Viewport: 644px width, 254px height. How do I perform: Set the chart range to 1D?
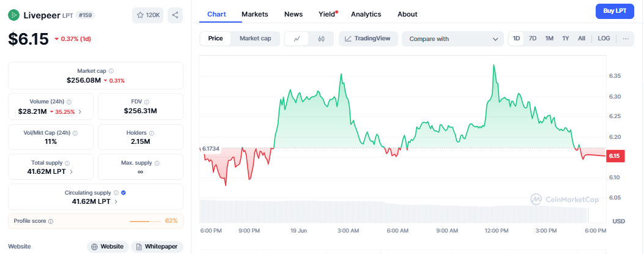point(516,39)
